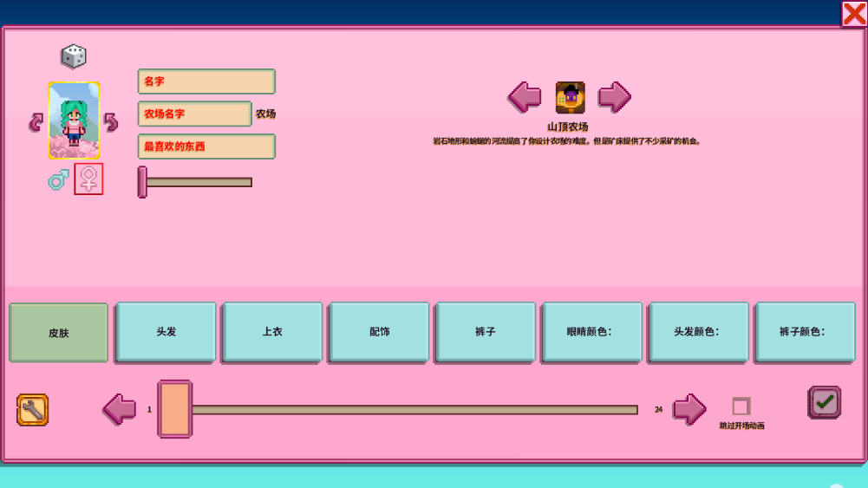The width and height of the screenshot is (868, 488).
Task: Select the male gender symbol
Action: tap(58, 179)
